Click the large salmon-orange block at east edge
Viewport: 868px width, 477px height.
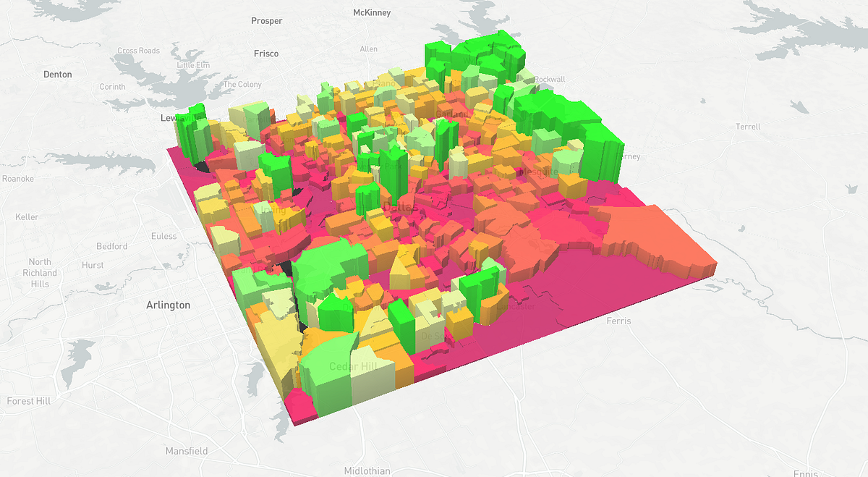tap(655, 239)
